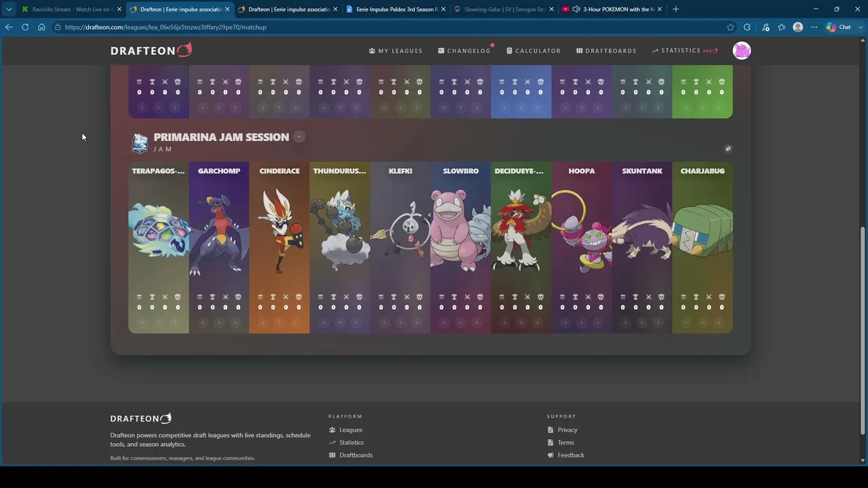The image size is (868, 488).
Task: Click the trophy icon on the Cinderace card
Action: [273, 297]
